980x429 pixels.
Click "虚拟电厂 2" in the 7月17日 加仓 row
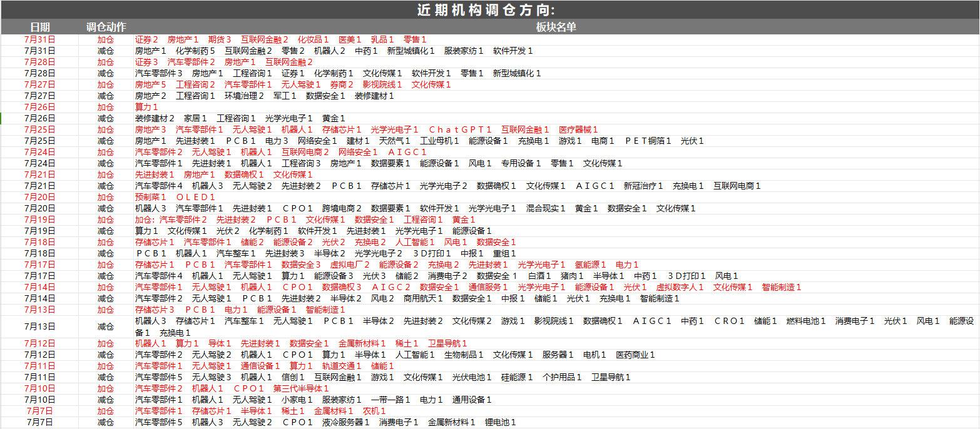pos(350,265)
